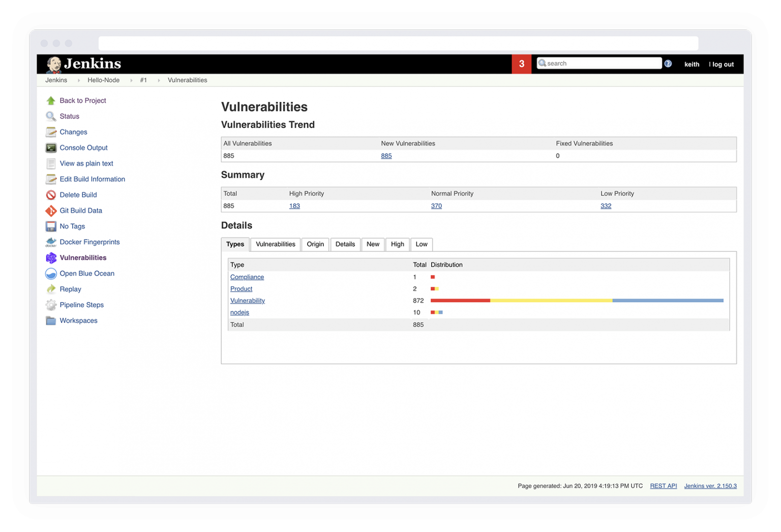Select the High tab
Viewport: 781px width, 532px height.
click(x=397, y=244)
